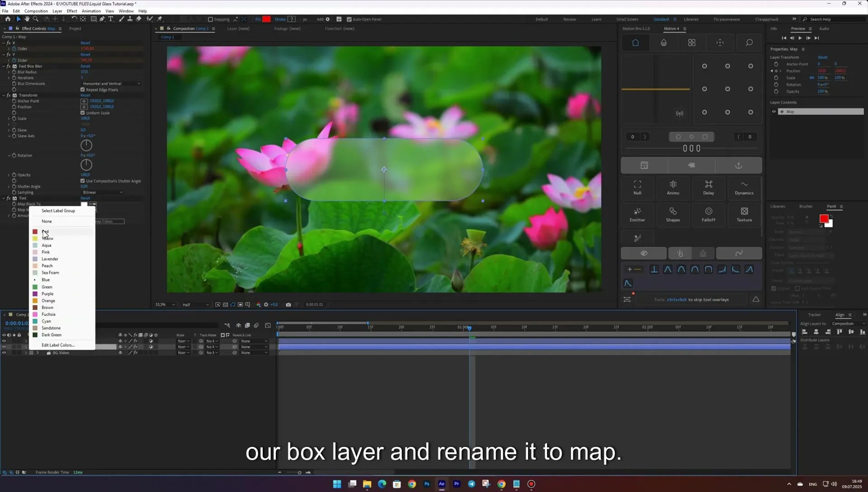The height and width of the screenshot is (492, 868).
Task: Collapse the Fast Box Blur effect
Action: [4, 66]
